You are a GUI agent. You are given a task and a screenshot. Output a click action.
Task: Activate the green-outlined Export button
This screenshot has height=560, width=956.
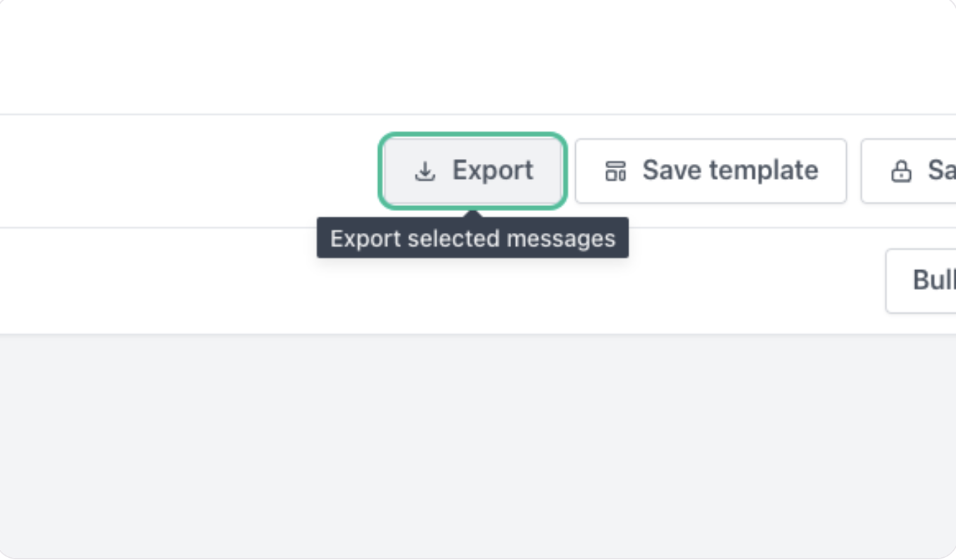tap(472, 171)
